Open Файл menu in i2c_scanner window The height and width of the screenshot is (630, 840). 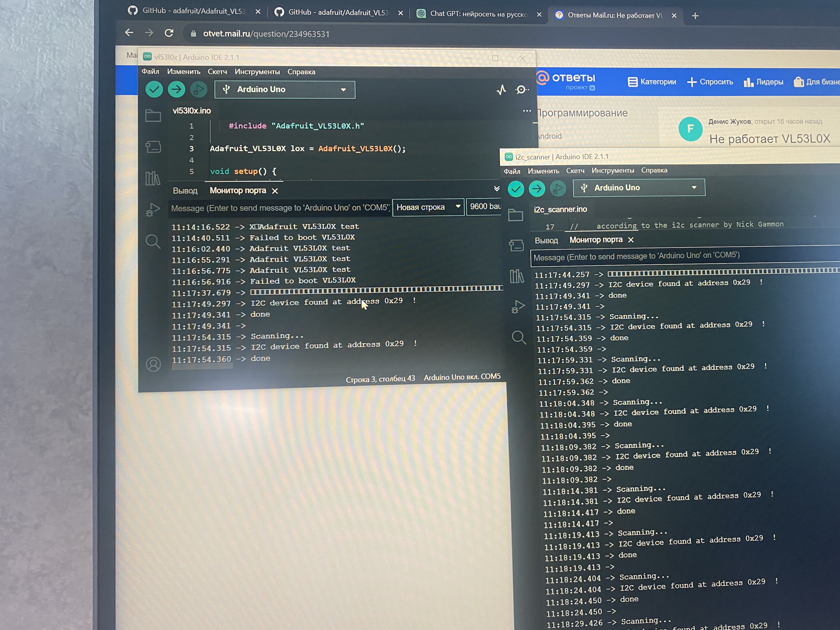512,171
